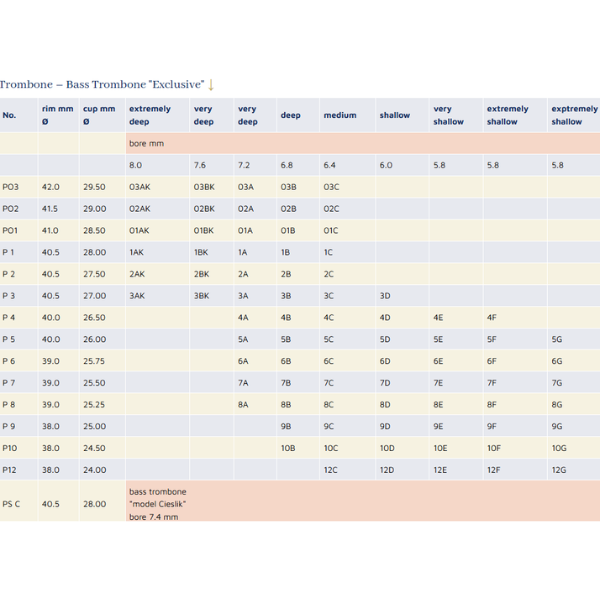Select the 8.0 bore value cell

point(136,164)
